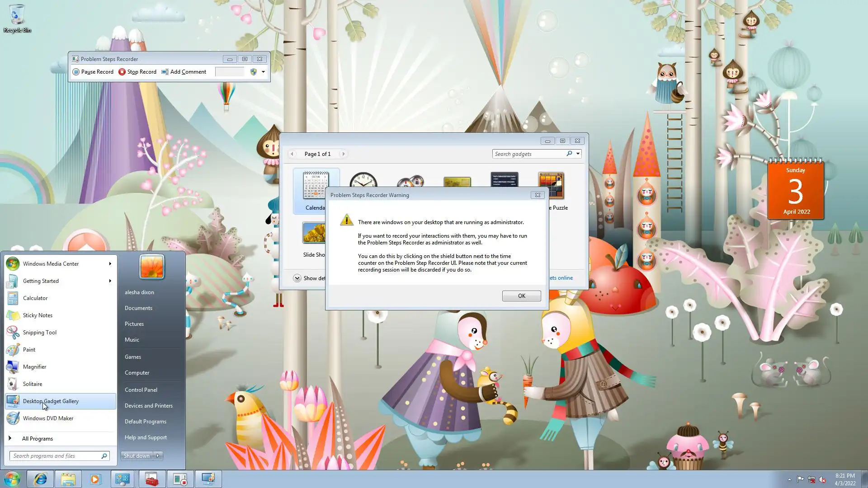Open the recorder help dropdown arrow
This screenshot has height=488, width=868.
(263, 72)
